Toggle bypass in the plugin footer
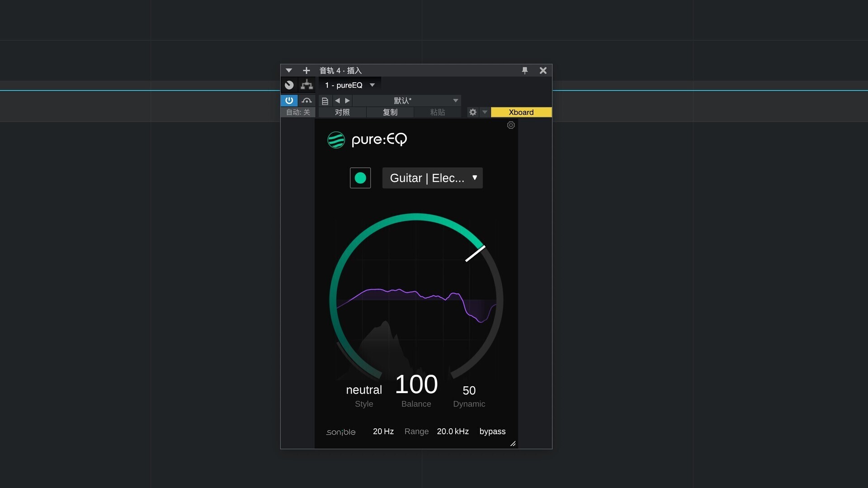The width and height of the screenshot is (868, 488). [492, 432]
